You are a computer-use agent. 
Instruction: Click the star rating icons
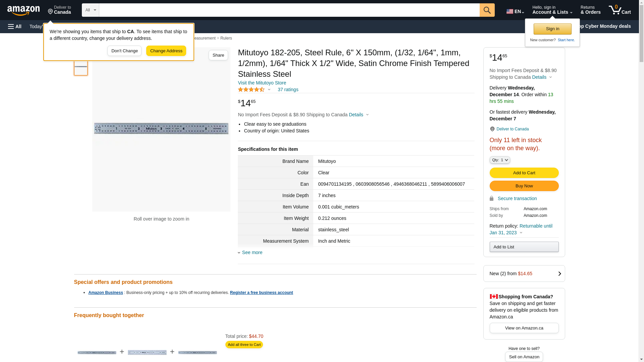pos(251,89)
